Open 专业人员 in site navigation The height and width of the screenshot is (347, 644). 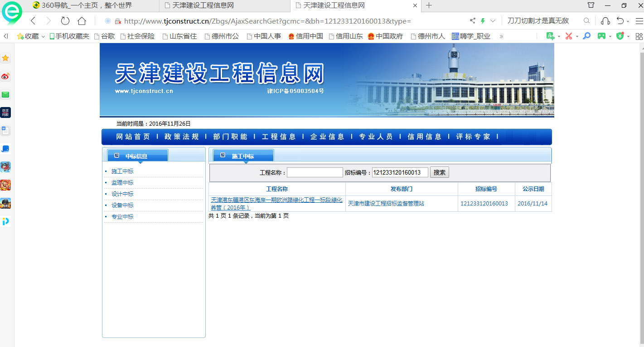tap(376, 137)
